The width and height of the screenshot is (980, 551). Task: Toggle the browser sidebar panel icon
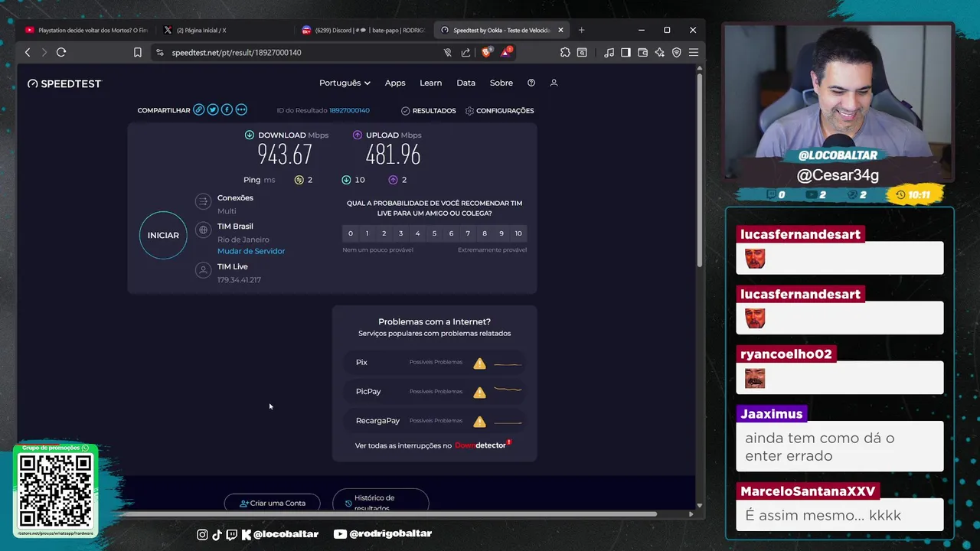(x=626, y=52)
